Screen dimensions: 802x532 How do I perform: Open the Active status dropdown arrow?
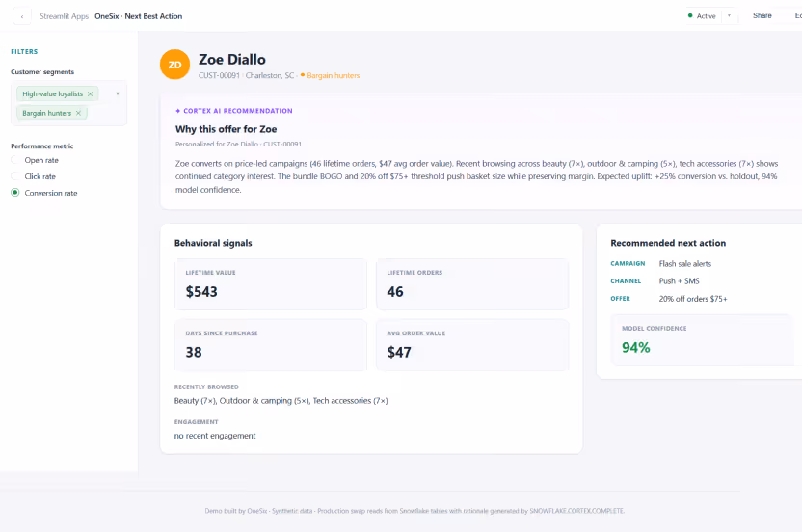click(x=730, y=15)
